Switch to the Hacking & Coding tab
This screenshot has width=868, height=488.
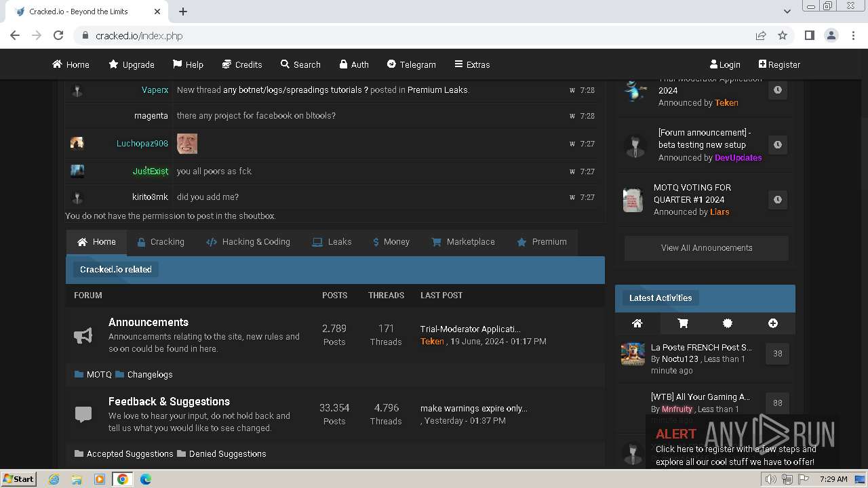(x=248, y=242)
